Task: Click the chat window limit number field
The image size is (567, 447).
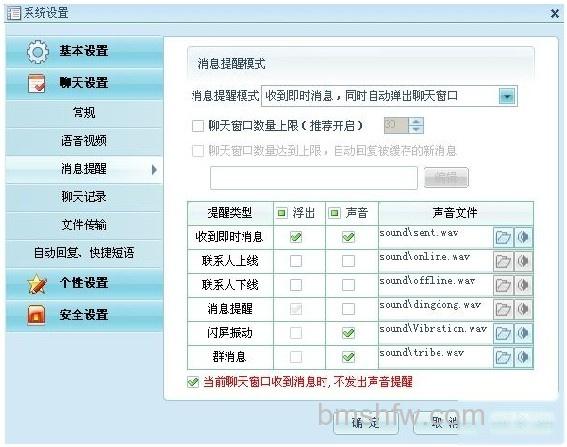Action: point(396,125)
